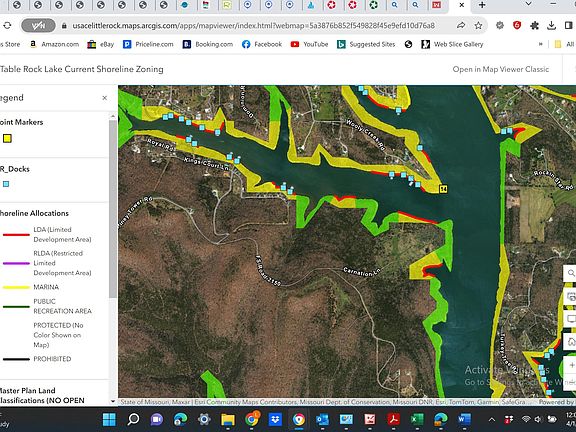Screen dimensions: 576x432
Task: Open the browser downloads icon
Action: pos(551,25)
